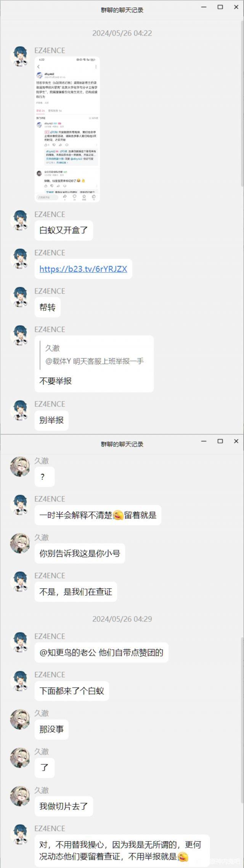Open the shared phone screenshot image
This screenshot has width=244, height=868.
67,129
